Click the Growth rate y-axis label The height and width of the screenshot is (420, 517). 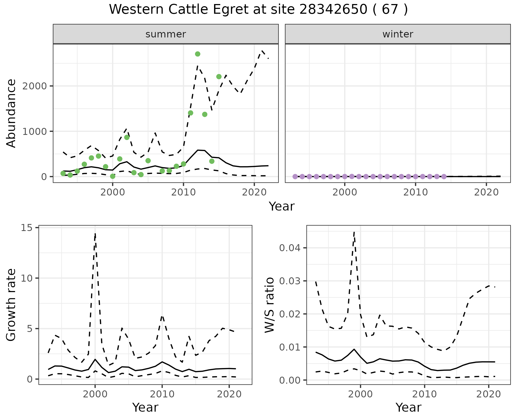pyautogui.click(x=11, y=305)
